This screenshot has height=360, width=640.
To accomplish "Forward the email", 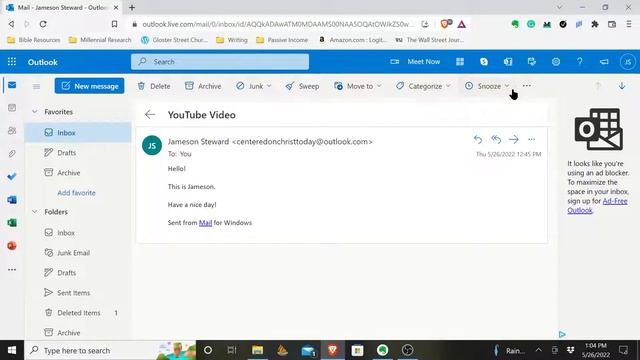I will tap(514, 140).
